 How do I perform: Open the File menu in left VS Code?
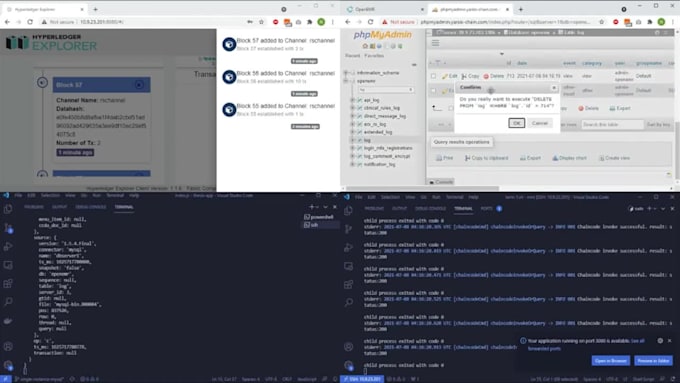18,196
